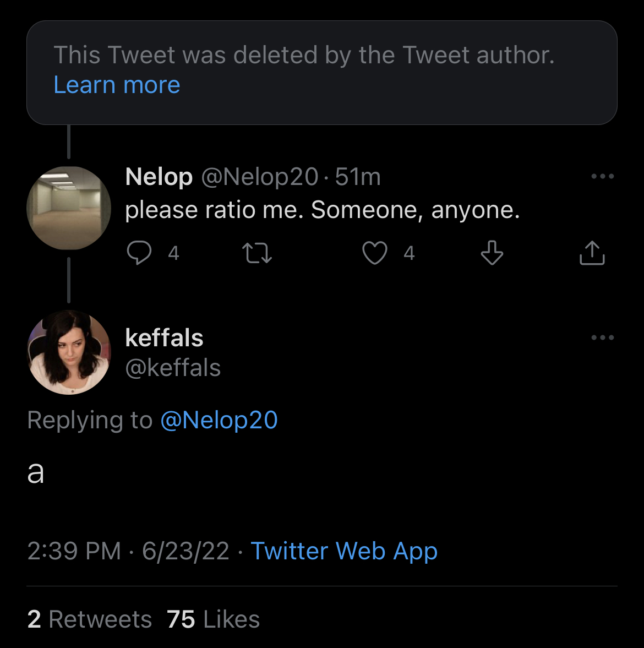Click the Learn more link

pos(117,85)
